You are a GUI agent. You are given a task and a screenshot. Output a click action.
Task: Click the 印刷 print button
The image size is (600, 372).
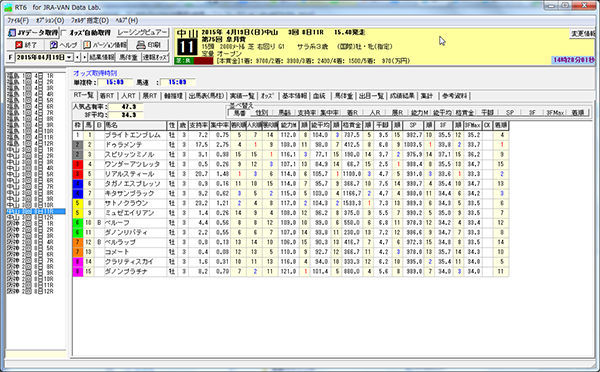(148, 45)
